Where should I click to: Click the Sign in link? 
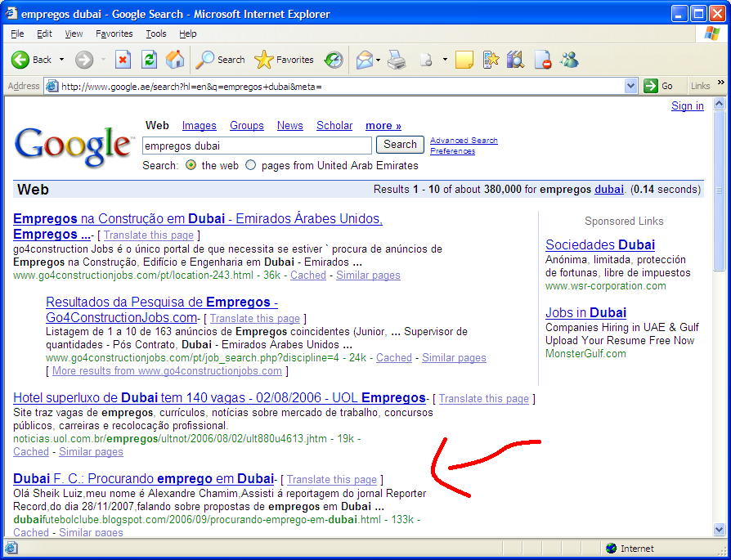[687, 105]
